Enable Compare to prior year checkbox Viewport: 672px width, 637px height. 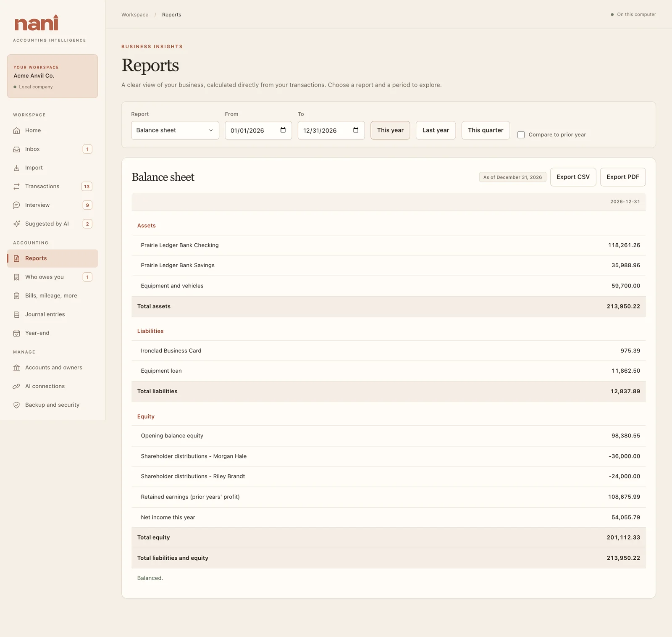[521, 135]
